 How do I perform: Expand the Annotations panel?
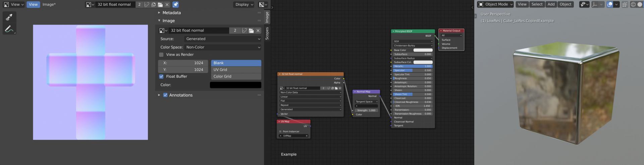159,95
